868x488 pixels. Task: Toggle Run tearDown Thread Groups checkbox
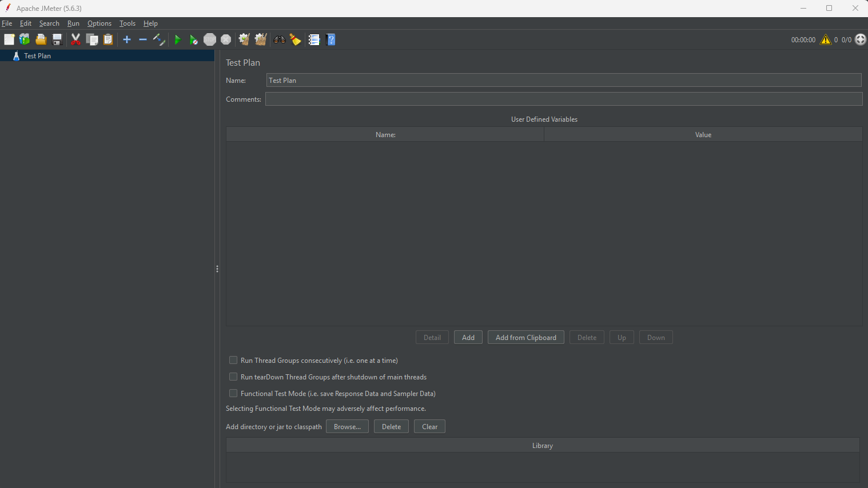point(233,377)
